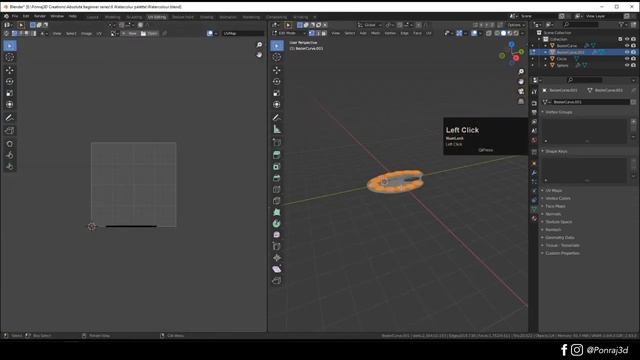Select the Move tool in 3D viewport toolbar
The image size is (640, 360).
tap(276, 70)
